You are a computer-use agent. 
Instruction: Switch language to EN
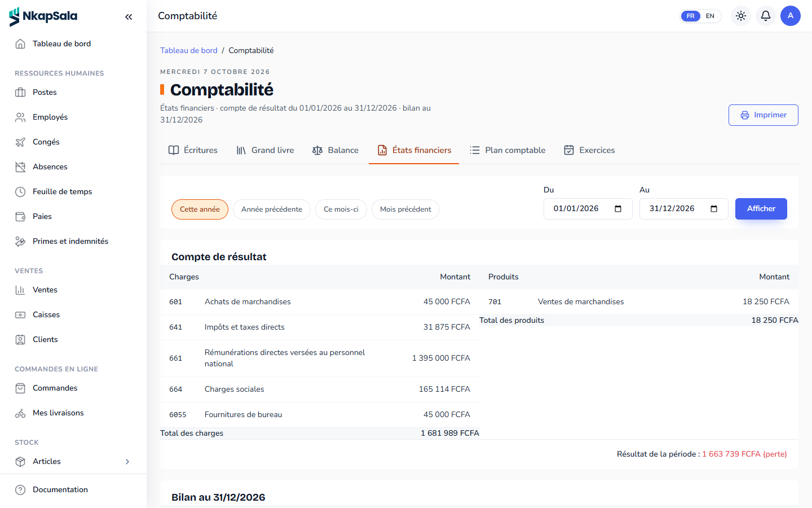pyautogui.click(x=710, y=16)
